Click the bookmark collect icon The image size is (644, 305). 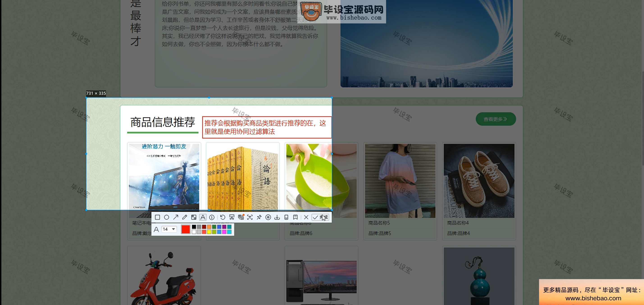[295, 217]
